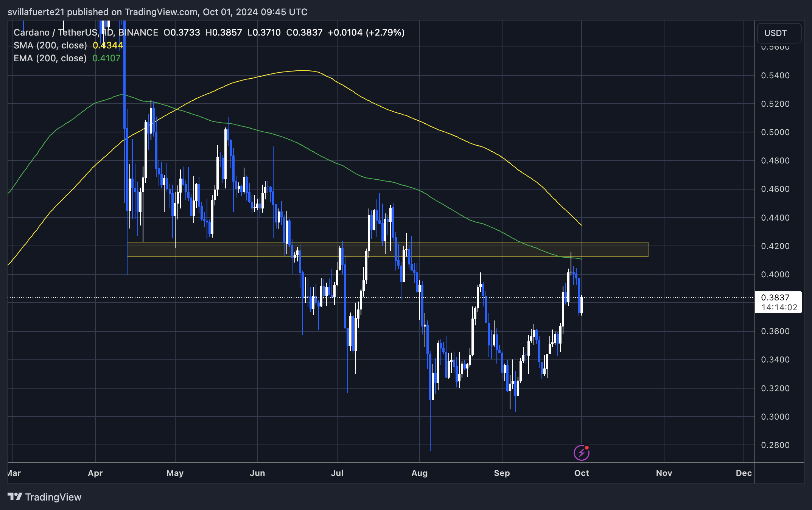Click the SMA (200, close) indicator legend
The width and height of the screenshot is (812, 510).
[x=50, y=45]
